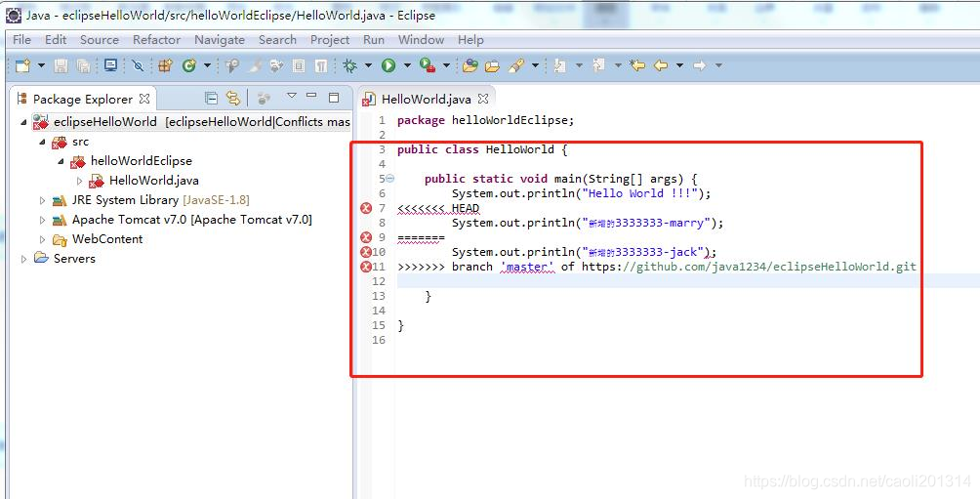Open the Window menu
The height and width of the screenshot is (499, 980).
coord(422,39)
